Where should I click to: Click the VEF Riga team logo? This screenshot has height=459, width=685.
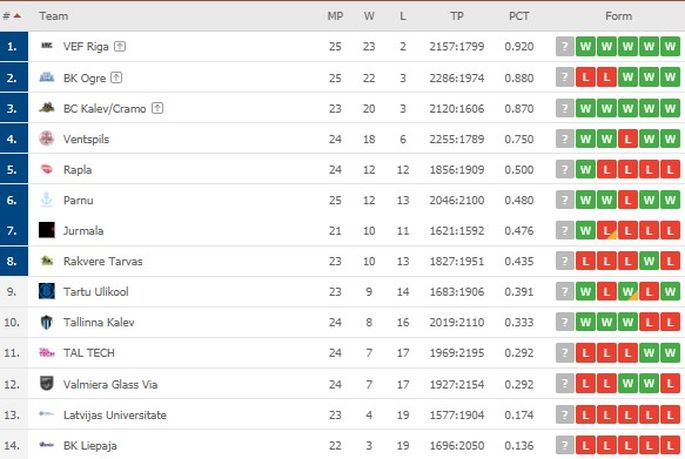46,45
